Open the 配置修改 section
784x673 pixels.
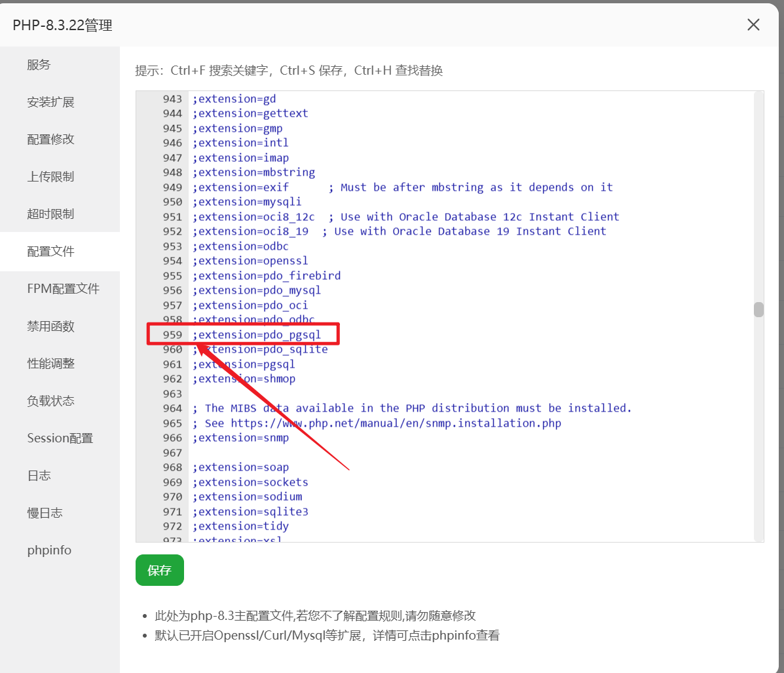pyautogui.click(x=50, y=140)
